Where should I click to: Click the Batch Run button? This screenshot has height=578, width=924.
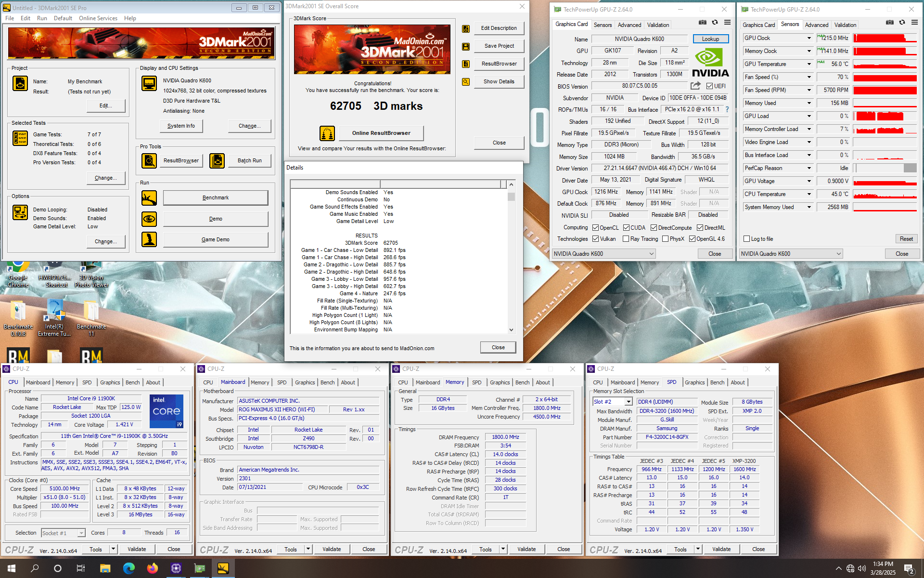(250, 160)
